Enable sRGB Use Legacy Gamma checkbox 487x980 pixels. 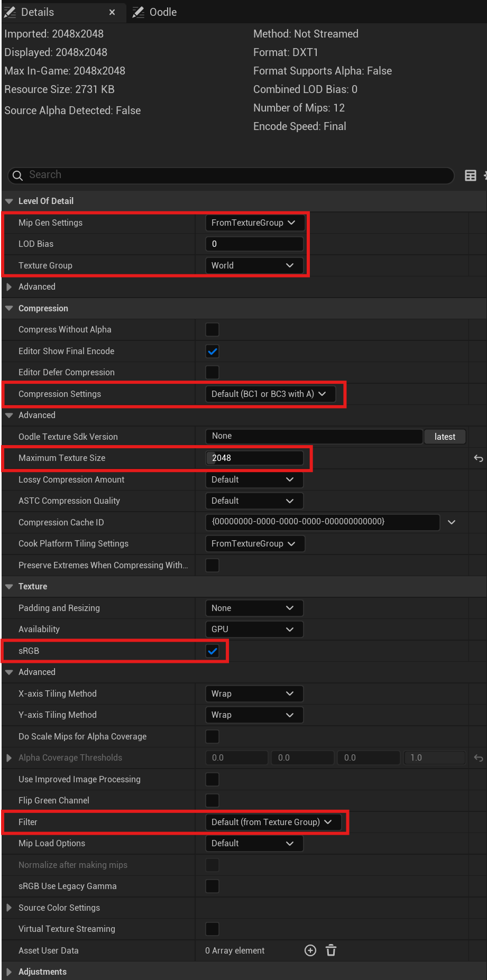point(212,886)
